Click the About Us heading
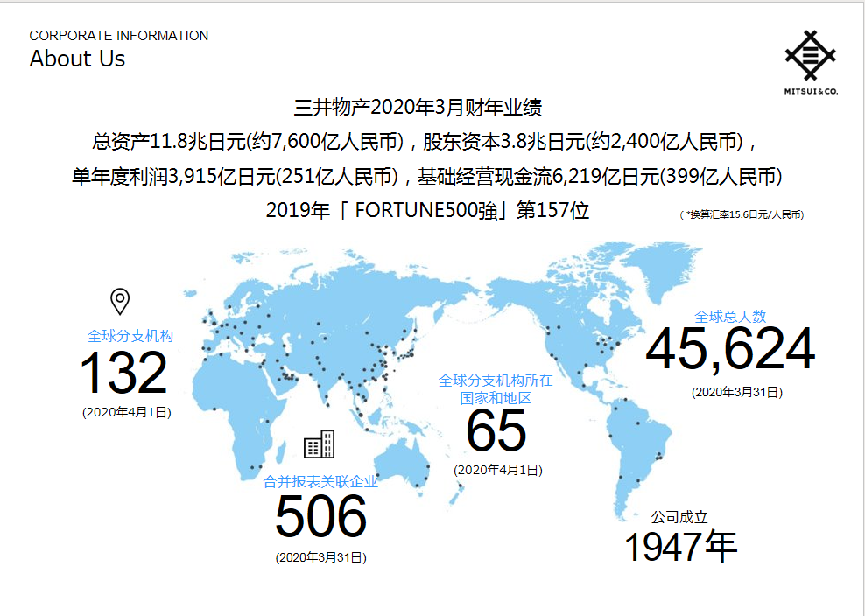This screenshot has height=616, width=865. pos(77,59)
